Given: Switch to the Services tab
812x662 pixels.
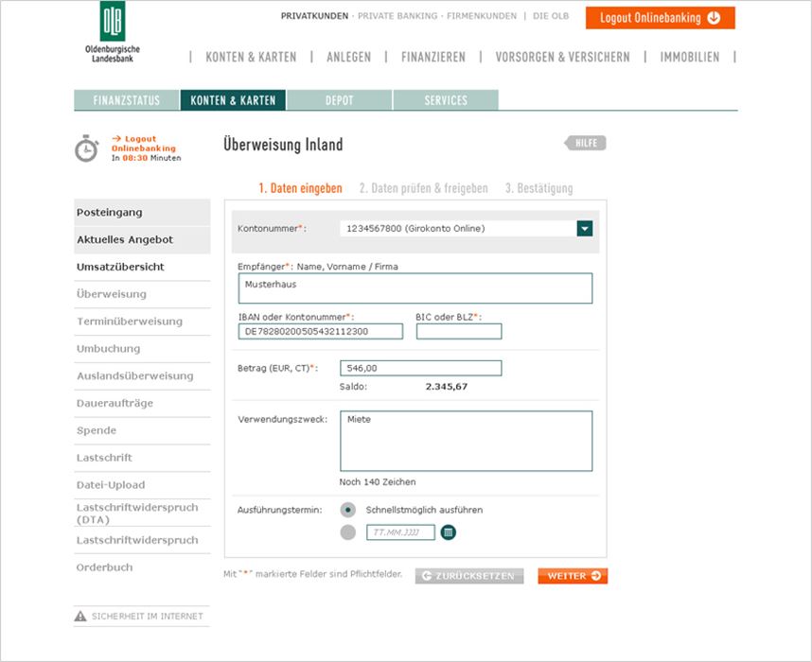Looking at the screenshot, I should click(446, 100).
